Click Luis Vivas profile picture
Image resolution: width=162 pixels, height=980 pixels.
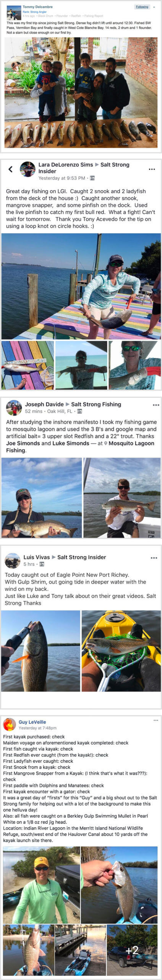pos(12,560)
